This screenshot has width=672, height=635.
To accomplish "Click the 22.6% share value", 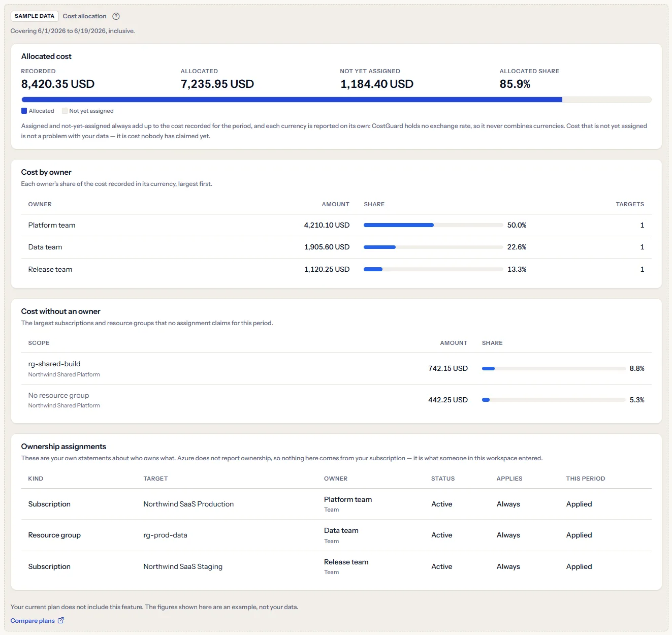I will [517, 247].
